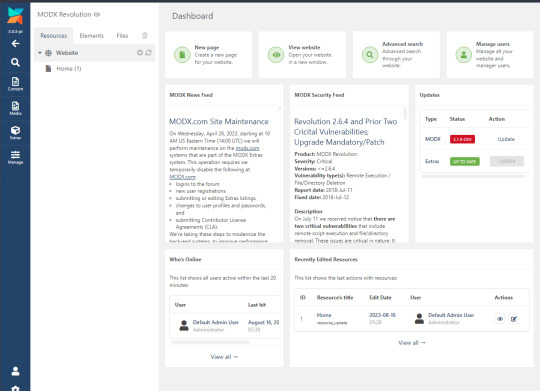The width and height of the screenshot is (540, 391).
Task: Click the Security Feed vertical scrollbar
Action: [405, 113]
